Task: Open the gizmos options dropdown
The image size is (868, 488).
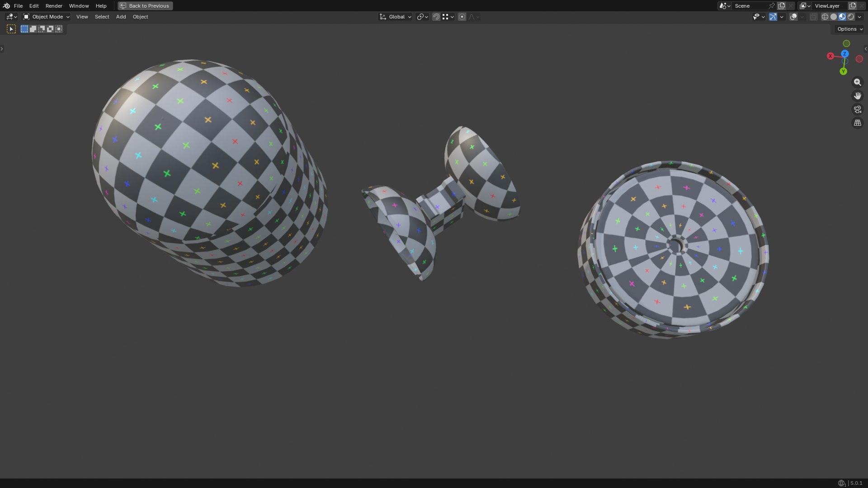Action: click(782, 17)
